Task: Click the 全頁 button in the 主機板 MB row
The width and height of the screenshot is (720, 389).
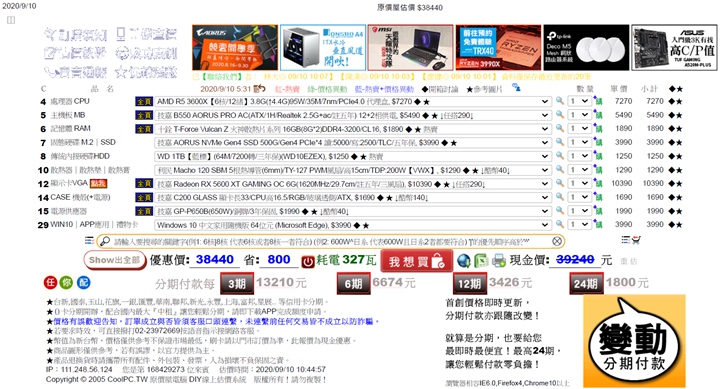Action: coord(144,115)
